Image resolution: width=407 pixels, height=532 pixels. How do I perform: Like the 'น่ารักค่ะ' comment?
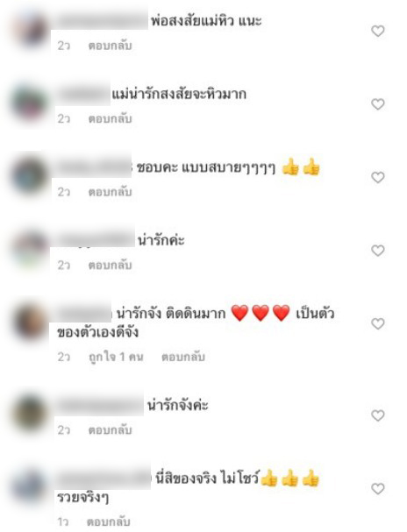coord(377,251)
